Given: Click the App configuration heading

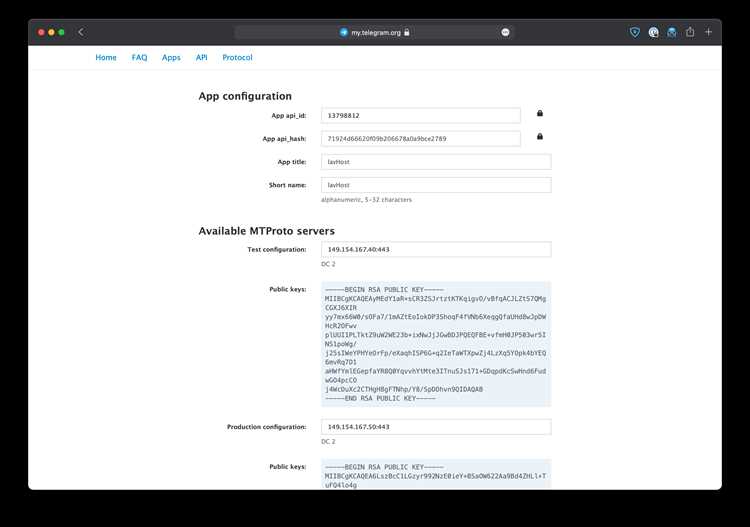Looking at the screenshot, I should 245,96.
